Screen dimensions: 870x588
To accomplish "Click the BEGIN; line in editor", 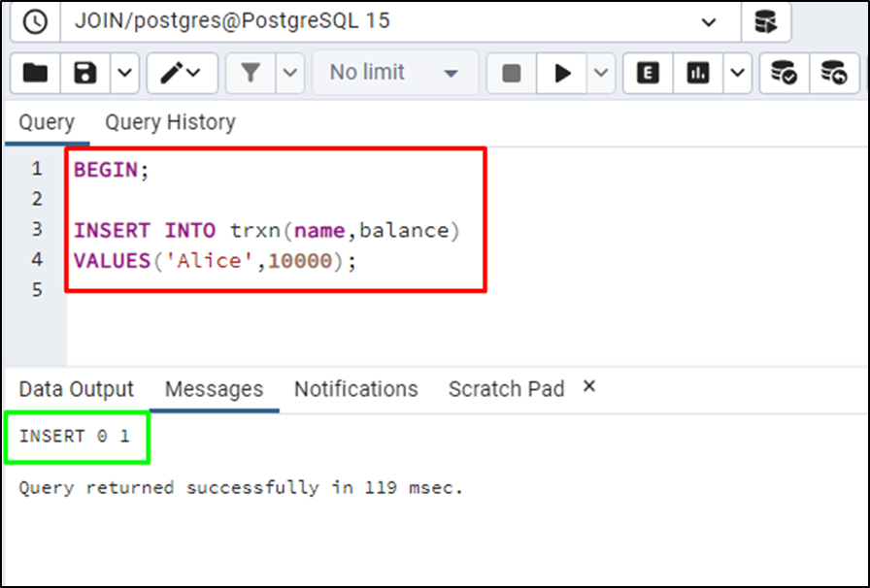I will [111, 170].
